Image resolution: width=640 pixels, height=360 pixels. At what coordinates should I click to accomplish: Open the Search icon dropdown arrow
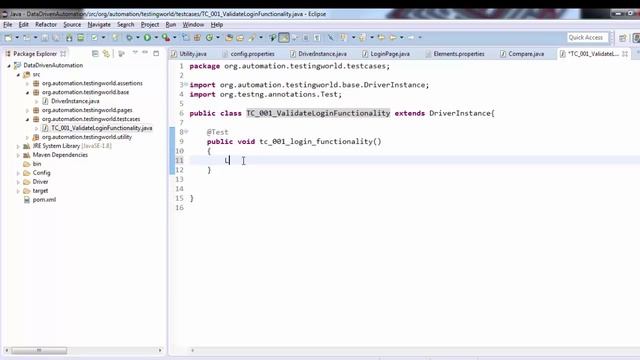(261, 38)
